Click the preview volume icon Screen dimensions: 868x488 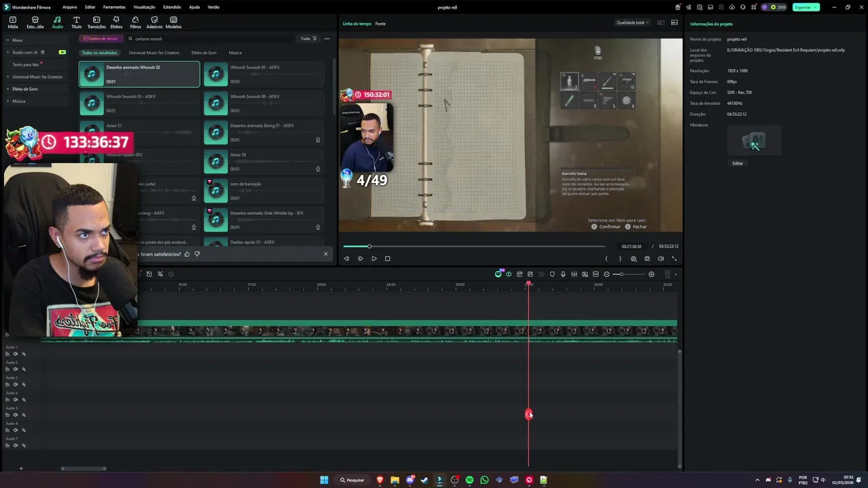(660, 258)
